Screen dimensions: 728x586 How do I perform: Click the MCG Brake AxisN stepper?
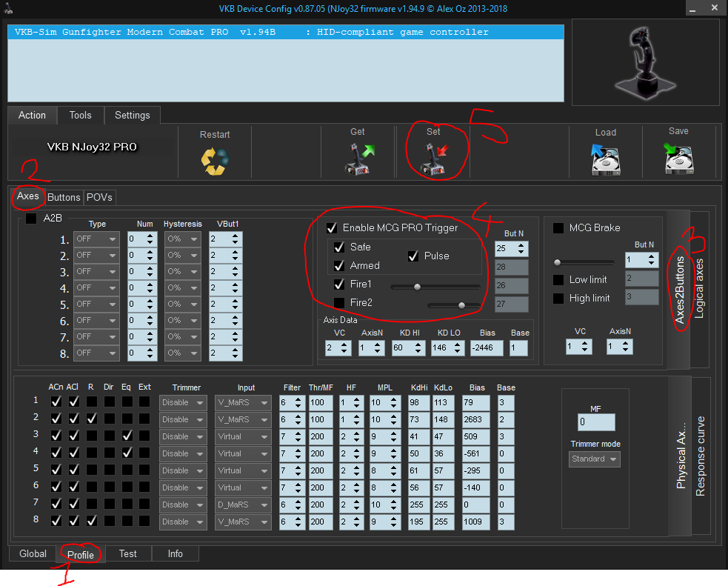point(620,347)
